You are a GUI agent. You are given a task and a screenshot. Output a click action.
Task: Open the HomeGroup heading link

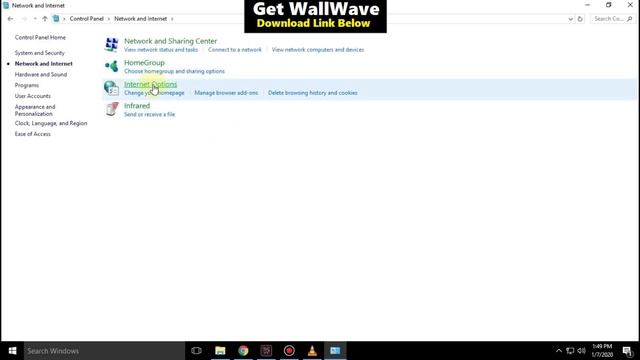[x=144, y=63]
